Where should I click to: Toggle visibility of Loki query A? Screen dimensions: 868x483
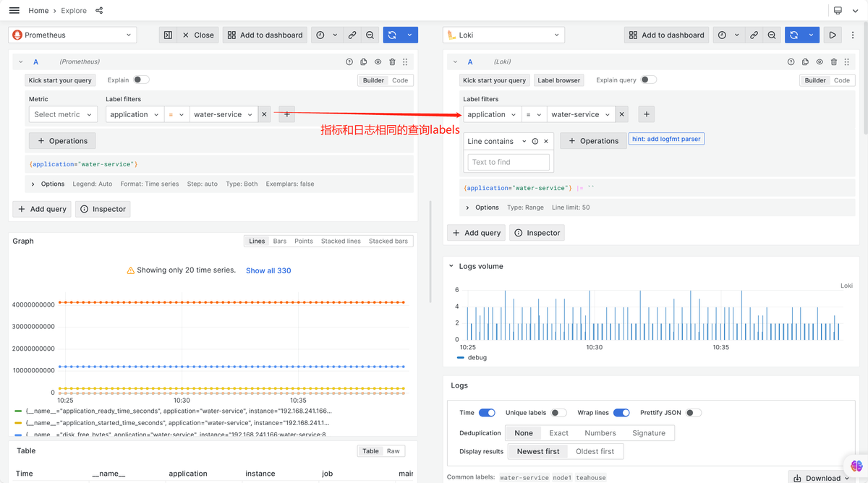click(820, 62)
